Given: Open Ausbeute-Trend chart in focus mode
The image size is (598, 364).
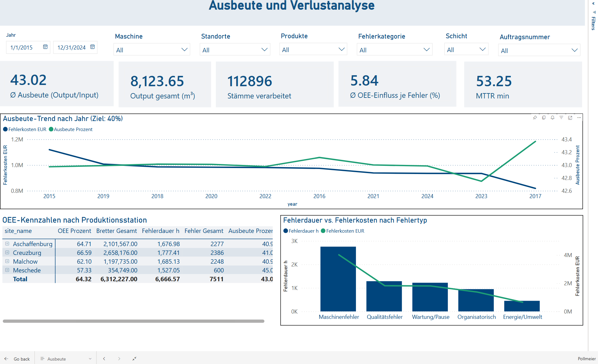Looking at the screenshot, I should pyautogui.click(x=570, y=118).
